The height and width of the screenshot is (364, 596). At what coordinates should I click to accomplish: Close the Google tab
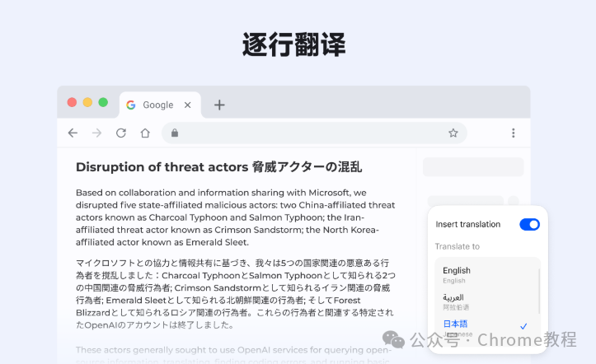tap(187, 105)
